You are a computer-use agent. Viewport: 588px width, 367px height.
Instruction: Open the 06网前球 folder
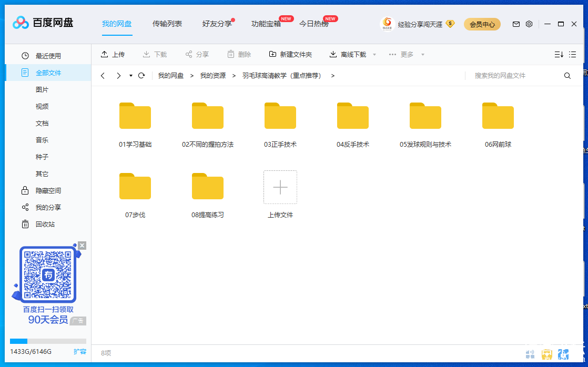498,116
